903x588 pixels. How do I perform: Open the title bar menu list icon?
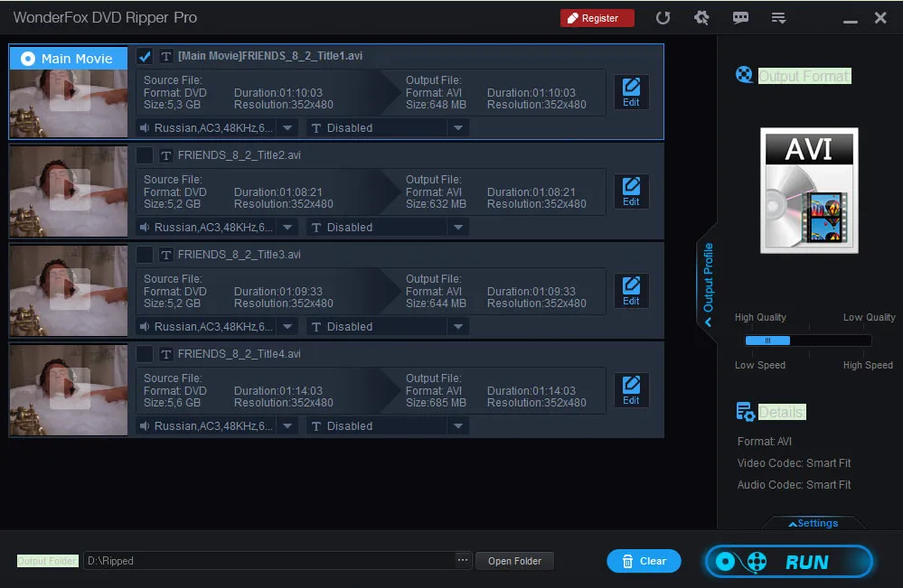pyautogui.click(x=778, y=18)
